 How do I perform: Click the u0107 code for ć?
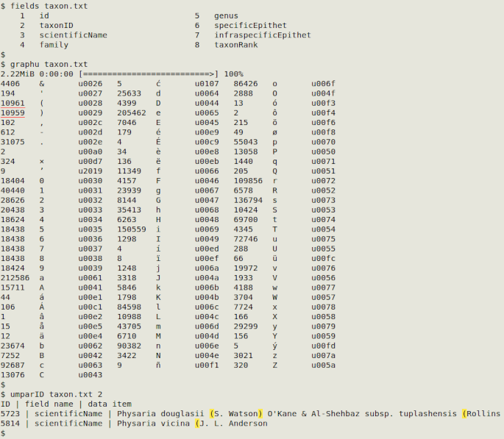click(x=207, y=84)
